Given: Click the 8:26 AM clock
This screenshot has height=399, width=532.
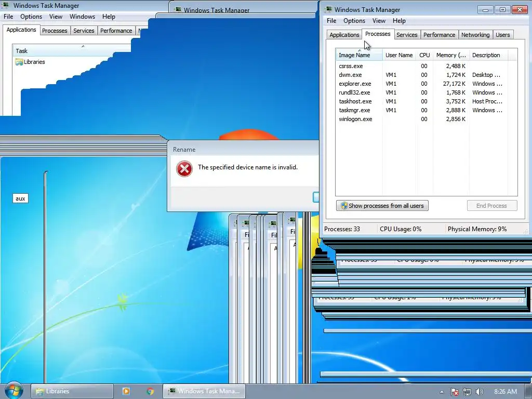Looking at the screenshot, I should tap(505, 392).
